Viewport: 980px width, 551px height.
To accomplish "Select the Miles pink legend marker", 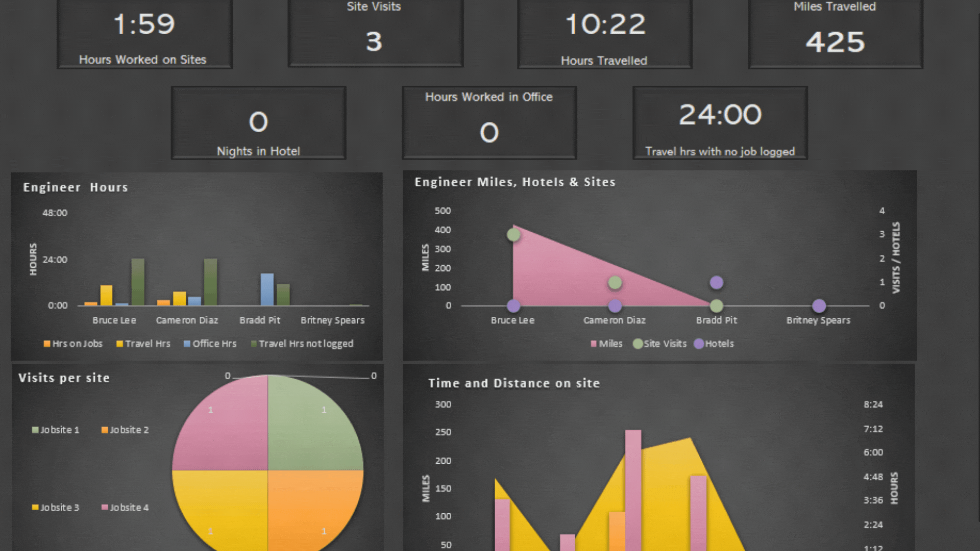I will coord(594,344).
